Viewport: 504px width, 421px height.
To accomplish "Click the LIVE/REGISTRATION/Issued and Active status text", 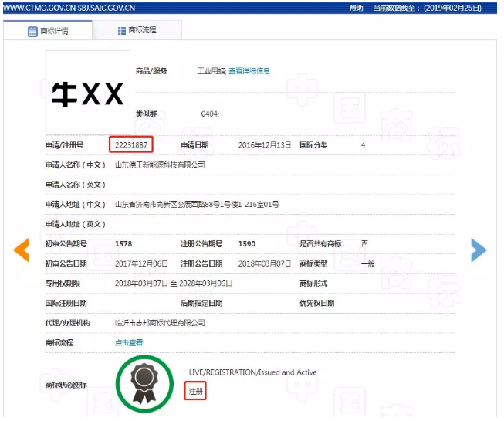I will pyautogui.click(x=252, y=372).
